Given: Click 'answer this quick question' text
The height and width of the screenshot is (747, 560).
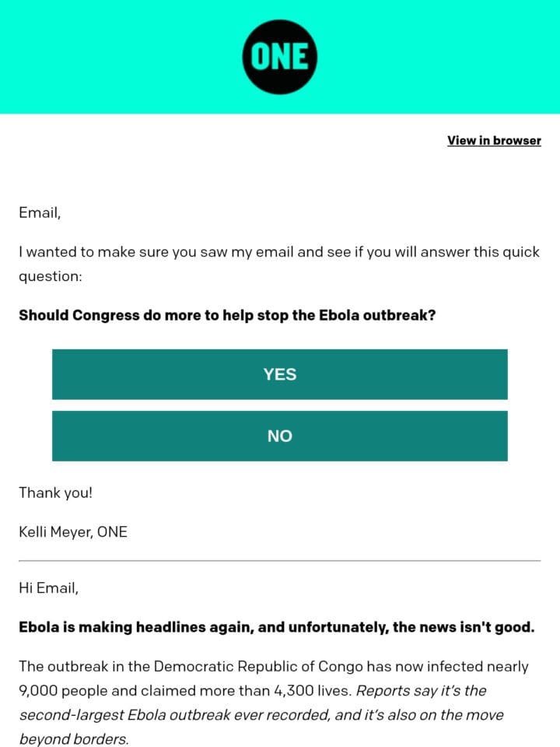Looking at the screenshot, I should [x=279, y=264].
